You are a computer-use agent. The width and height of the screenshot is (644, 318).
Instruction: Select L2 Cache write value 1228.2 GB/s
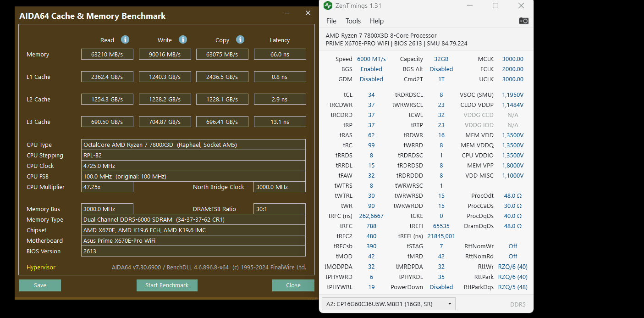pos(165,99)
